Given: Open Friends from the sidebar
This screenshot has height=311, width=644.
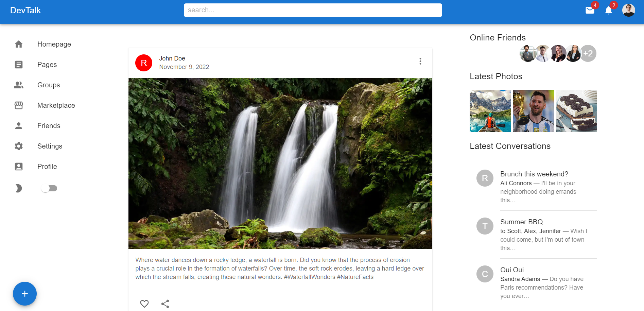Looking at the screenshot, I should (x=49, y=126).
